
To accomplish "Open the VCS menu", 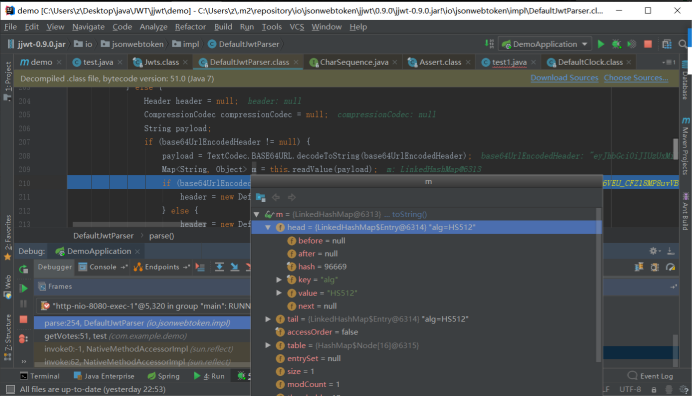I will click(297, 27).
